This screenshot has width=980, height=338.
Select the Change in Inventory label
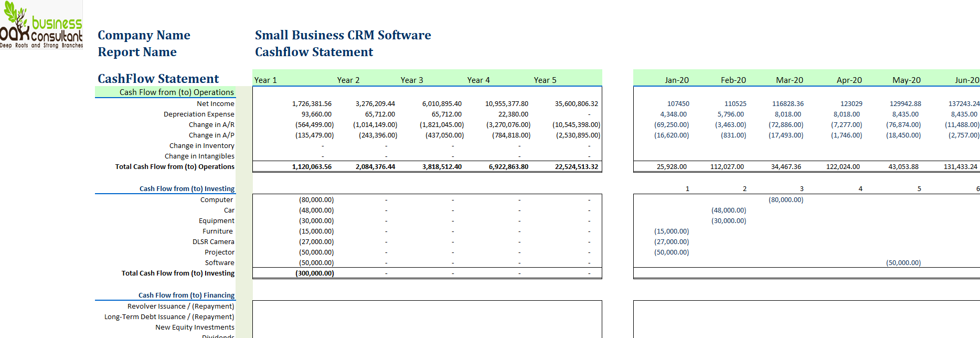(202, 146)
